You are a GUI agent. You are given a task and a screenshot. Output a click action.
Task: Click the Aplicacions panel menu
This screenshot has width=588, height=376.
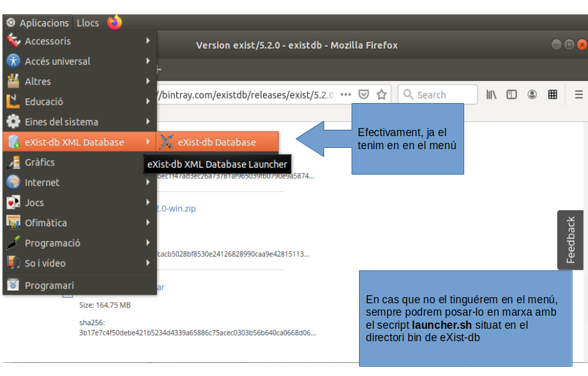[38, 23]
